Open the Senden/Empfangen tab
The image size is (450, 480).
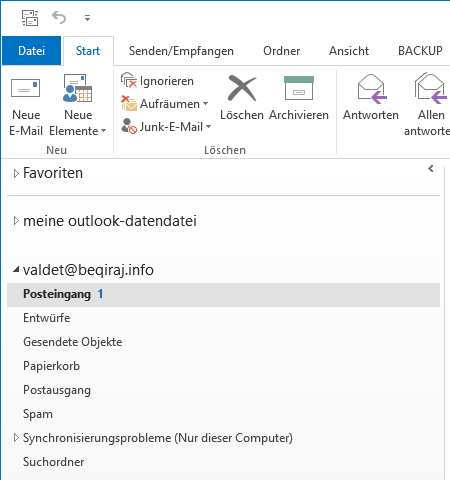click(181, 51)
